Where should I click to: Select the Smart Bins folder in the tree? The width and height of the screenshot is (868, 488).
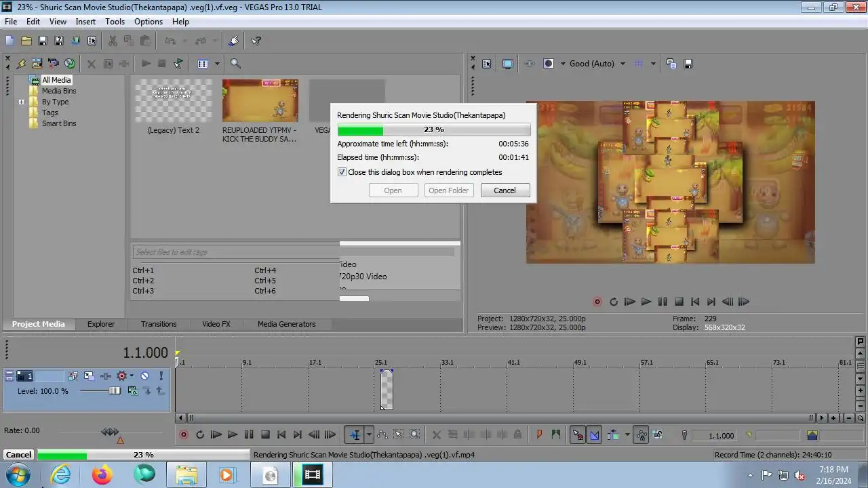tap(59, 123)
